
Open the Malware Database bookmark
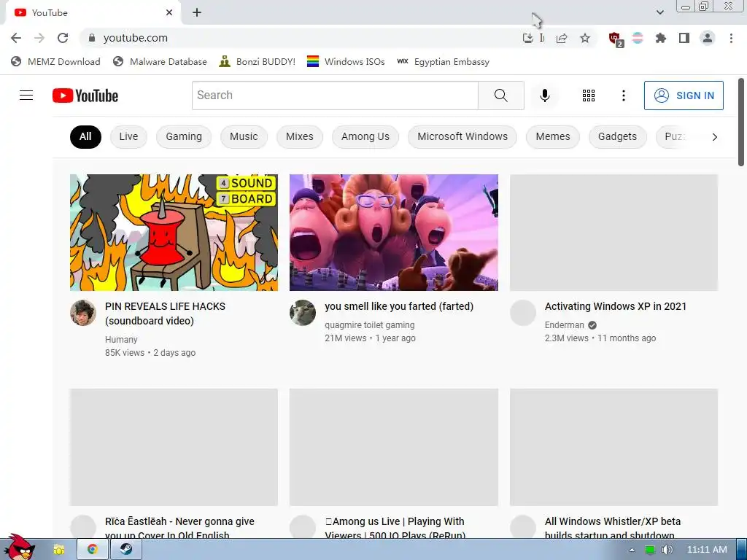160,62
